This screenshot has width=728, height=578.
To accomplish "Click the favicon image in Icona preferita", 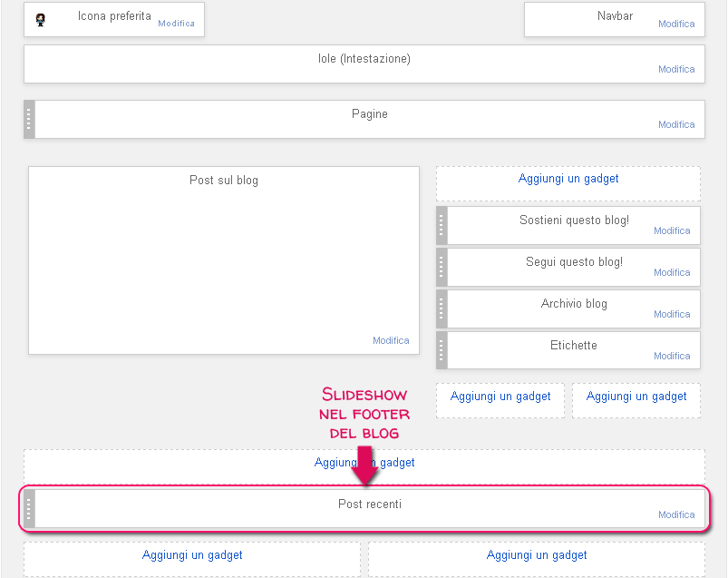I will pos(40,20).
